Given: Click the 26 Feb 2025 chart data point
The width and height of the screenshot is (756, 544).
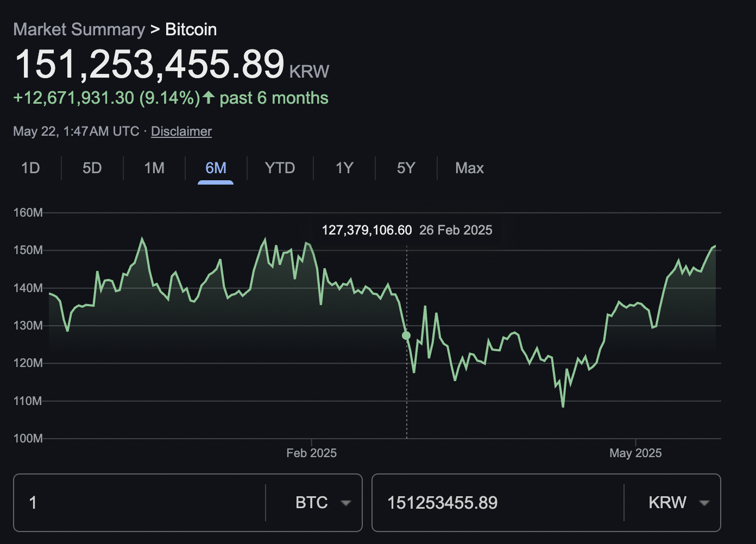Looking at the screenshot, I should coord(406,336).
